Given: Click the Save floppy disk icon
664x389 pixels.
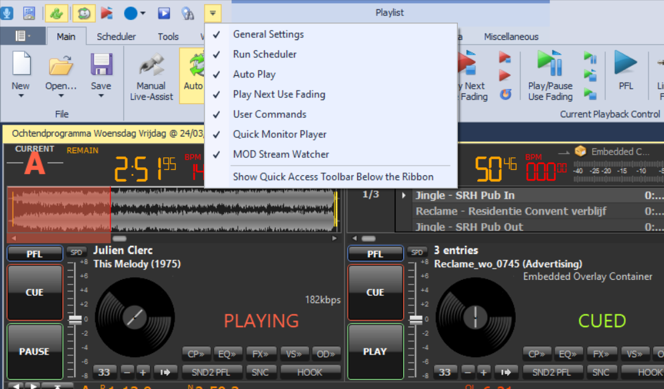Looking at the screenshot, I should pyautogui.click(x=101, y=64).
